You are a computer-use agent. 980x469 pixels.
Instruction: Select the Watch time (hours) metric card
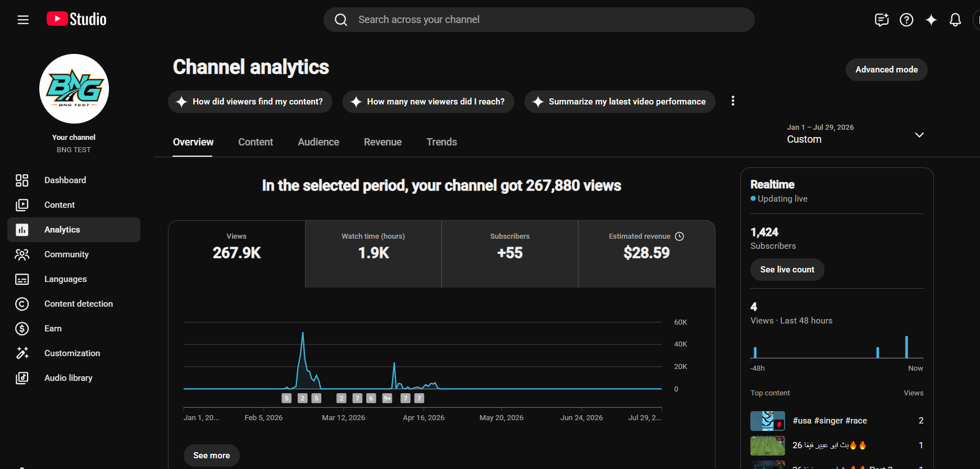[373, 254]
